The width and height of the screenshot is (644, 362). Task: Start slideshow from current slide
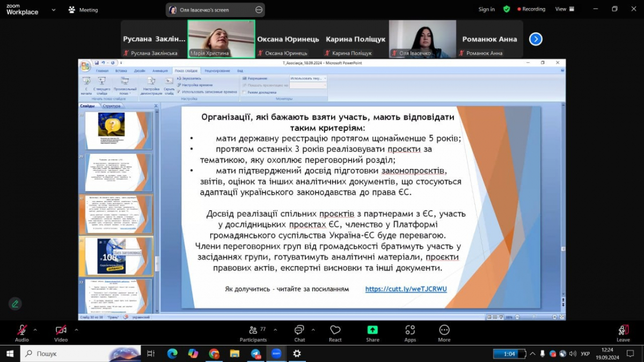100,83
